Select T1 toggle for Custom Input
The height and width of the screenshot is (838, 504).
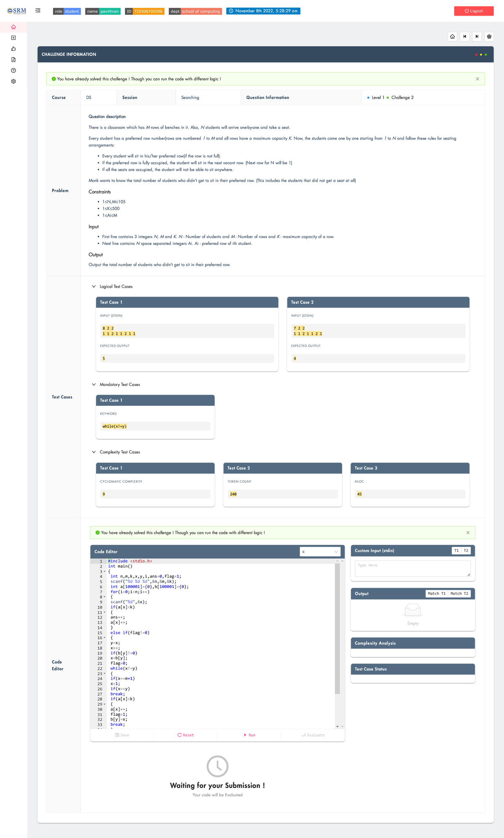click(457, 551)
